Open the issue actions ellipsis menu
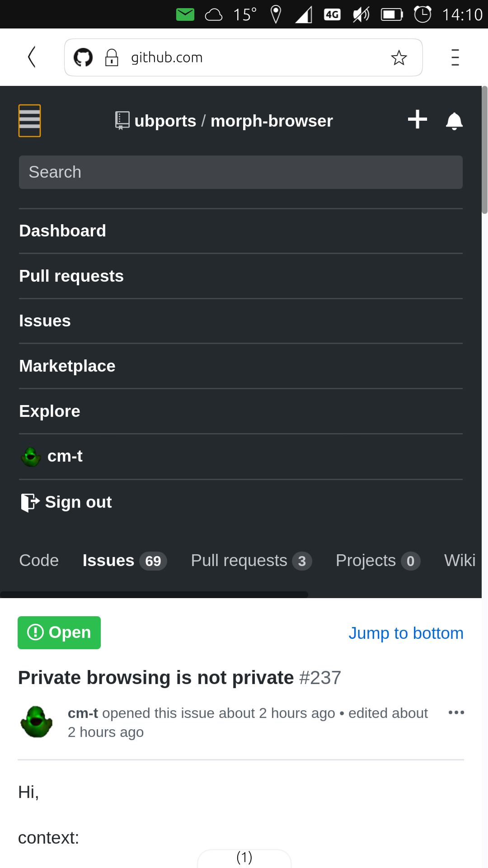Image resolution: width=488 pixels, height=868 pixels. coord(456,712)
